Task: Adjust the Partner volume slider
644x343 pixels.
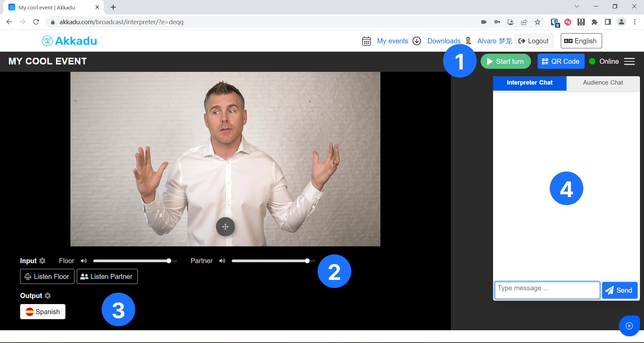Action: [x=273, y=261]
